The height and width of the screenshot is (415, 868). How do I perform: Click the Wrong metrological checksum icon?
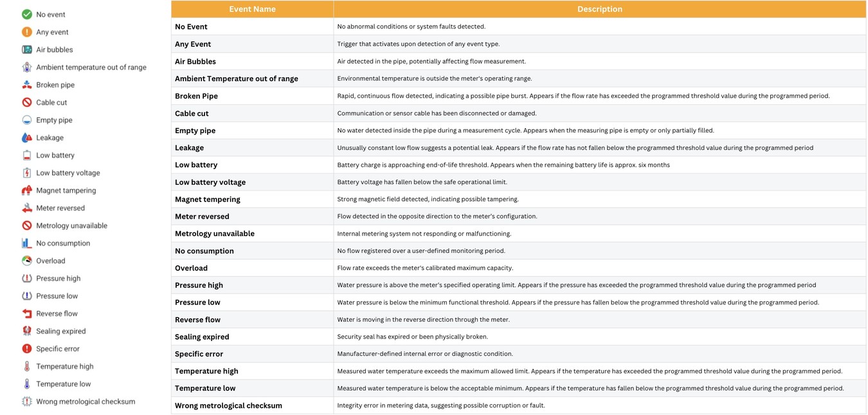27,401
